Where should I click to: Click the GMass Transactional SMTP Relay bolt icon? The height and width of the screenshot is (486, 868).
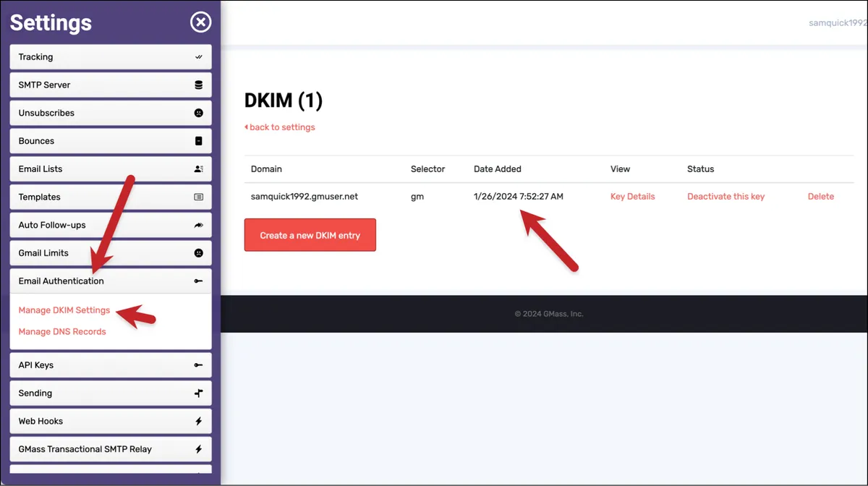pyautogui.click(x=199, y=449)
